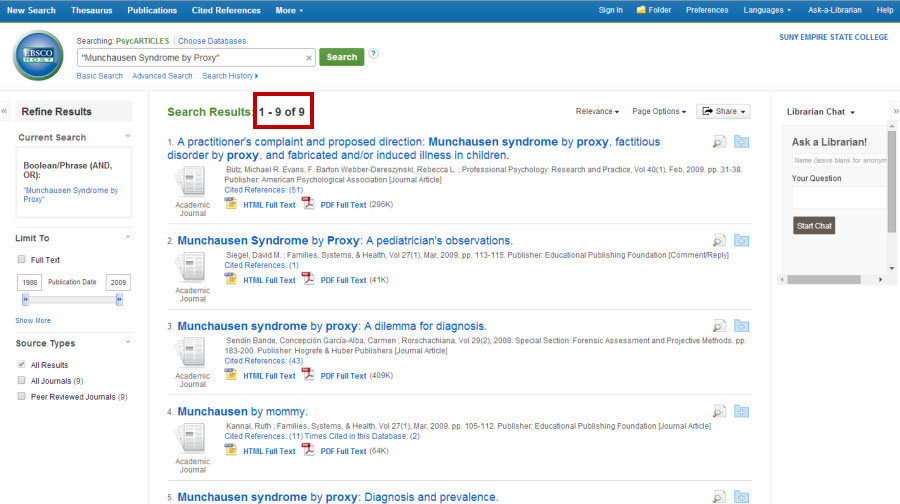This screenshot has height=504, width=900.
Task: Preview result 1 with the magnifier icon
Action: coord(719,142)
